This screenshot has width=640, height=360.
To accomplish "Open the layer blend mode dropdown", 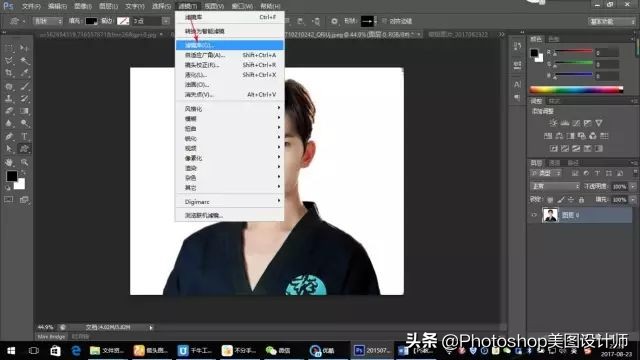I will 555,187.
